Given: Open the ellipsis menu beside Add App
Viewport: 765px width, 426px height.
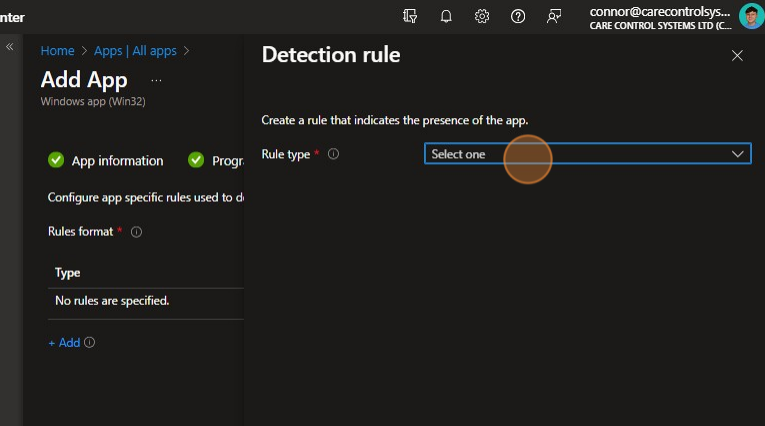Looking at the screenshot, I should coord(155,80).
